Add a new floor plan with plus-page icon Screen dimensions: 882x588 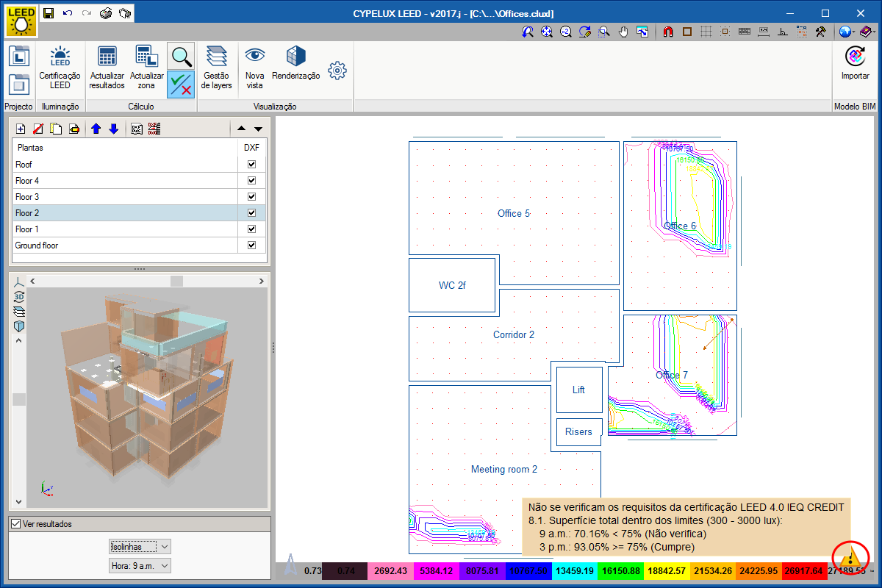click(x=21, y=129)
